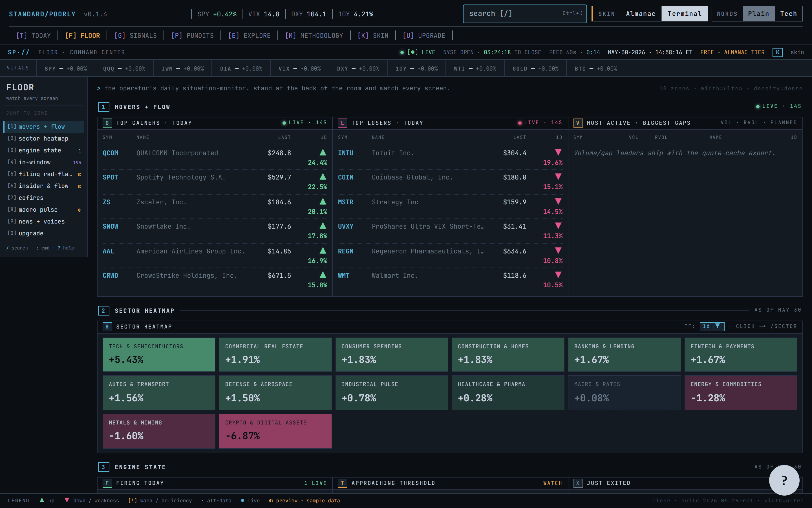Click the X badge of Just Exited panel
The width and height of the screenshot is (812, 508).
[578, 483]
